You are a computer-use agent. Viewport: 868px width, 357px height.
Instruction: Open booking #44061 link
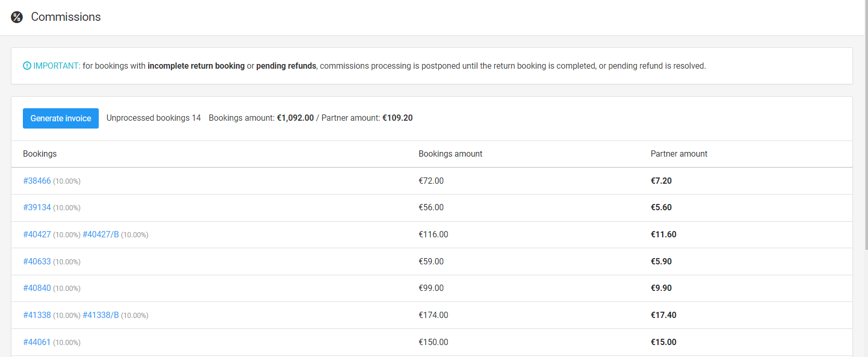click(37, 342)
